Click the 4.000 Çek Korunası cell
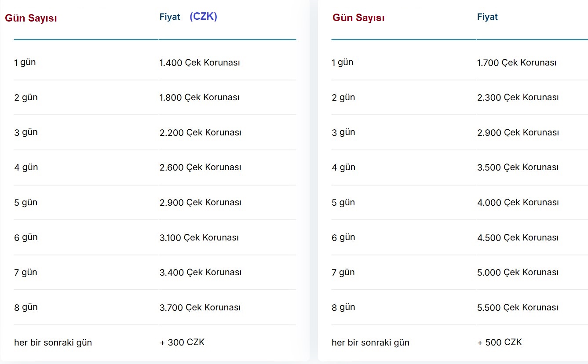 (x=518, y=203)
